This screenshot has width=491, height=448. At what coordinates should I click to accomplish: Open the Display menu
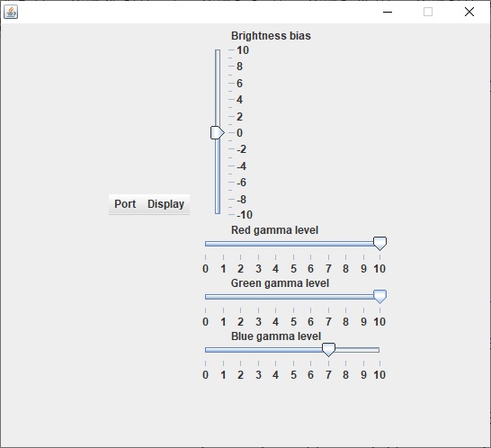point(165,204)
